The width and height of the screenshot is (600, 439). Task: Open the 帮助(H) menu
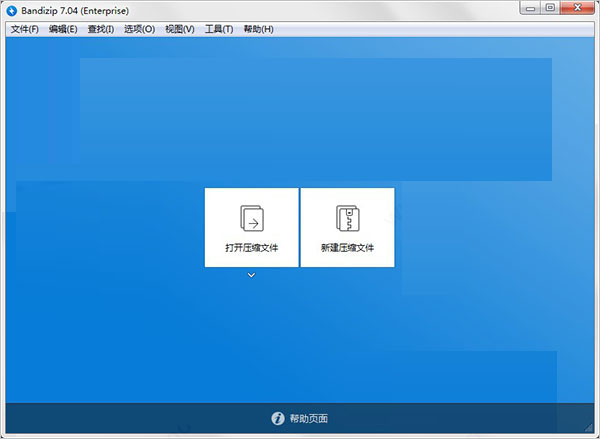[258, 29]
